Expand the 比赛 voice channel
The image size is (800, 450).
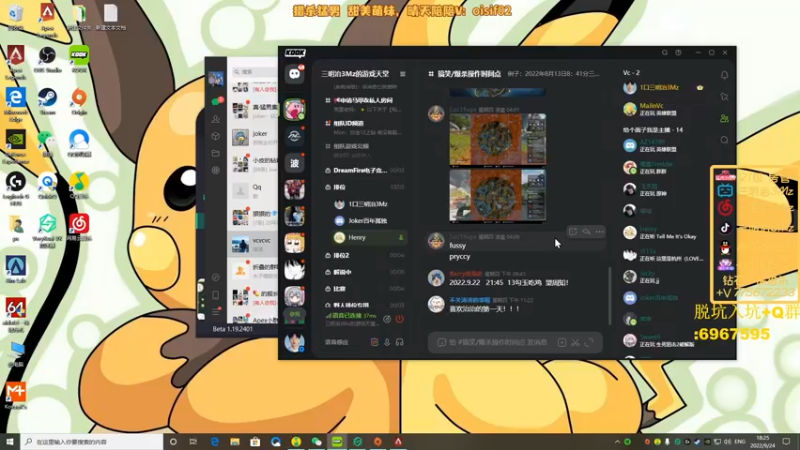pyautogui.click(x=365, y=289)
